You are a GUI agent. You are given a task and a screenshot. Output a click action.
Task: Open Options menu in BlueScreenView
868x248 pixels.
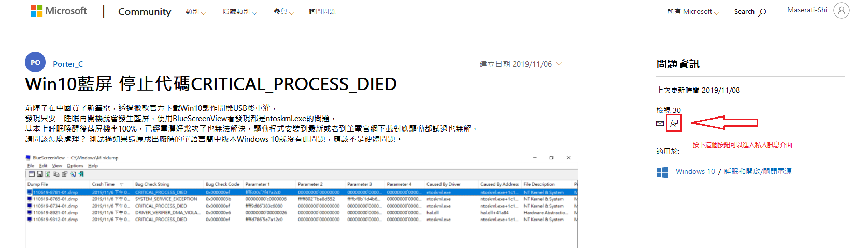pos(75,166)
